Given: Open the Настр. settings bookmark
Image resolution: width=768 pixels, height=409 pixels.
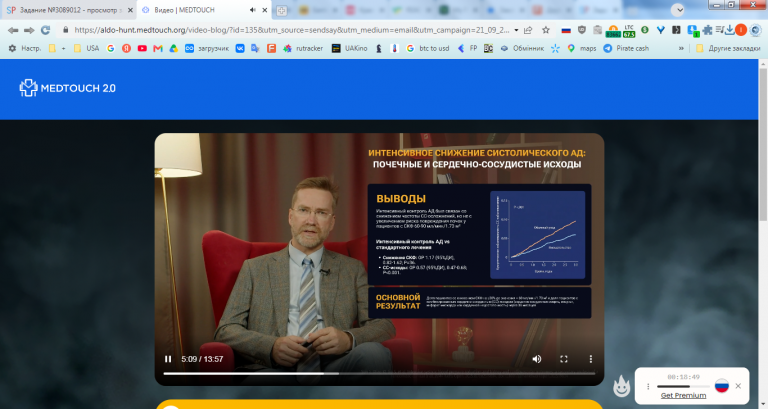Looking at the screenshot, I should click(25, 48).
